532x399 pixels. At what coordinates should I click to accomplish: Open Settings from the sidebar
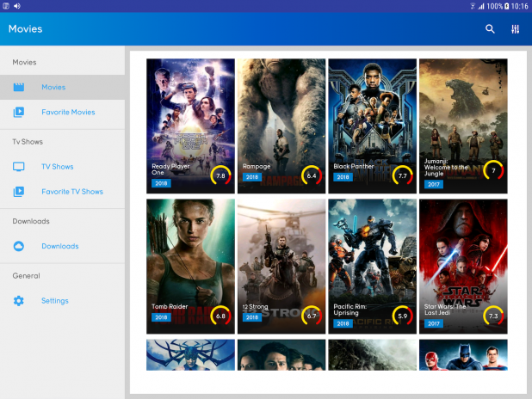pos(63,301)
